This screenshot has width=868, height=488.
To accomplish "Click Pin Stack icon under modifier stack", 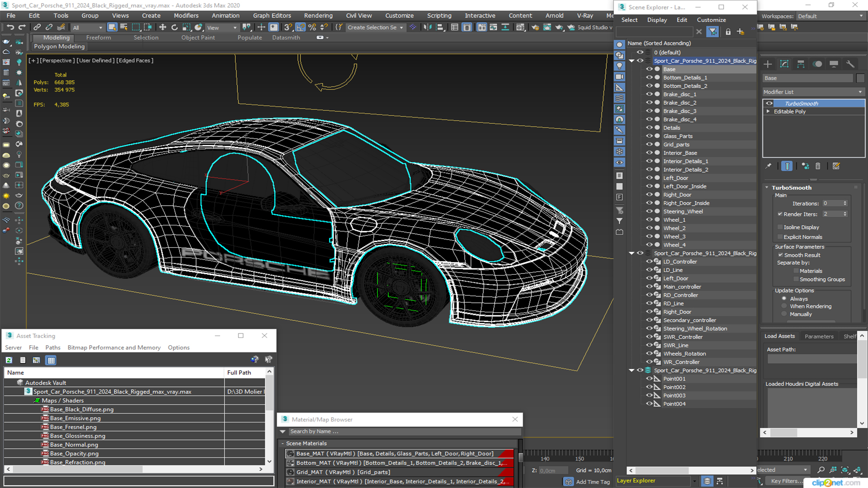I will pyautogui.click(x=768, y=166).
